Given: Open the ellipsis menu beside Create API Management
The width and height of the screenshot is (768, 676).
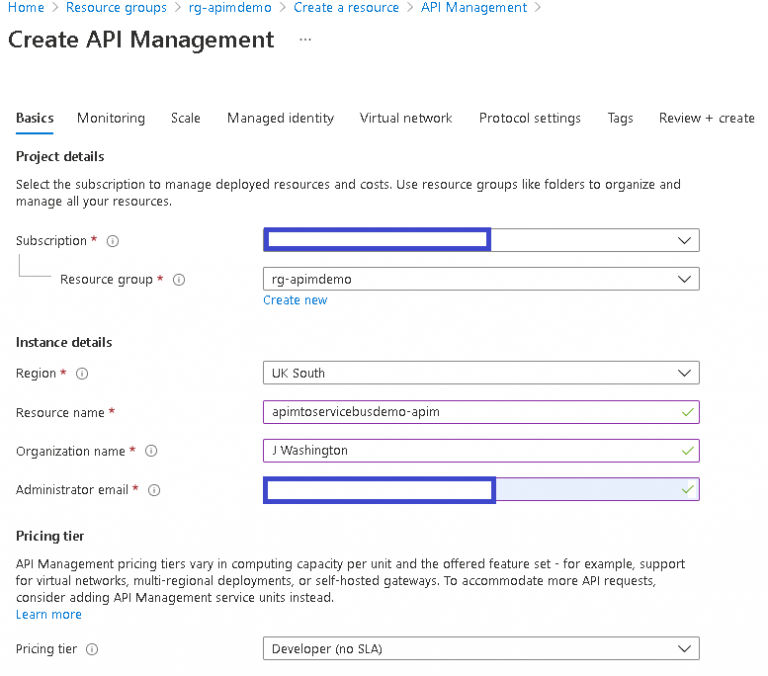Looking at the screenshot, I should point(305,40).
